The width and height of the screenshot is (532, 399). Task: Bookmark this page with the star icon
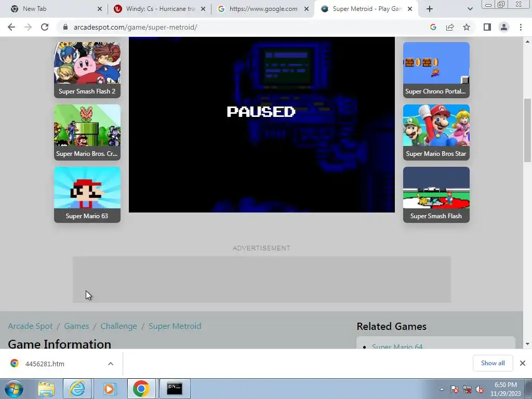coord(467,27)
